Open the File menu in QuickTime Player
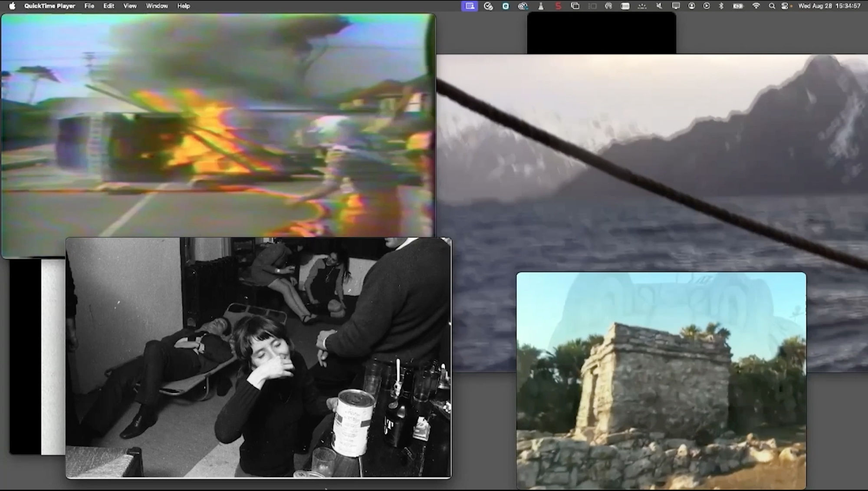This screenshot has width=868, height=491. click(x=89, y=6)
